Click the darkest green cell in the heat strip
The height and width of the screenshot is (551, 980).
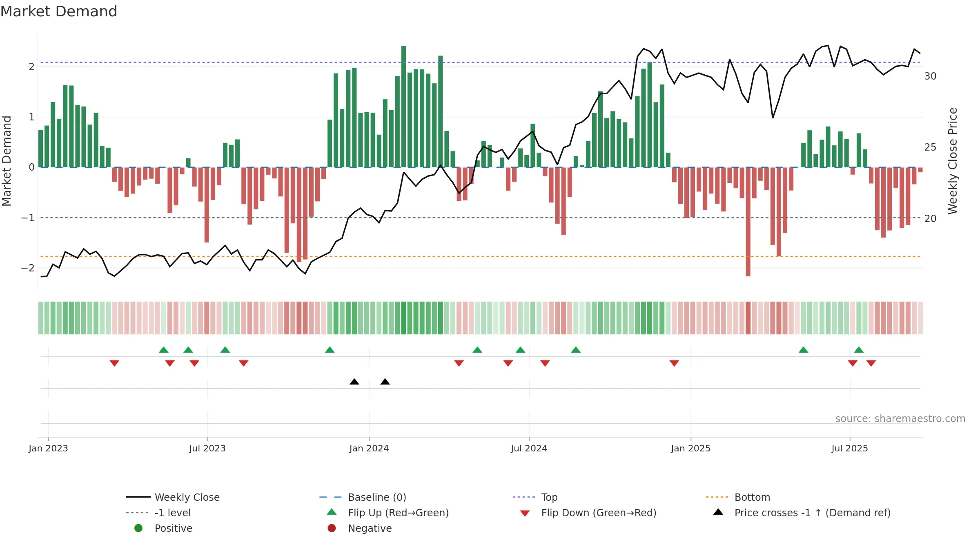[x=403, y=318]
